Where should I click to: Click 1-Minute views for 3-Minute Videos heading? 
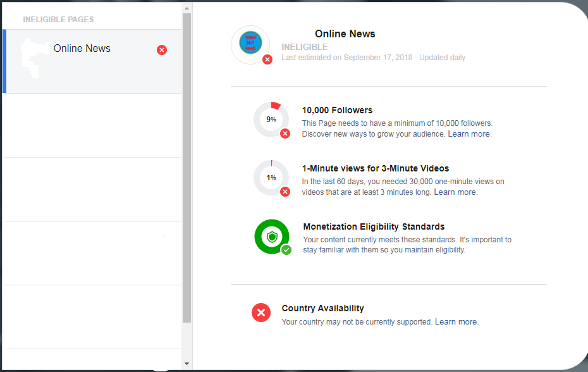(376, 168)
